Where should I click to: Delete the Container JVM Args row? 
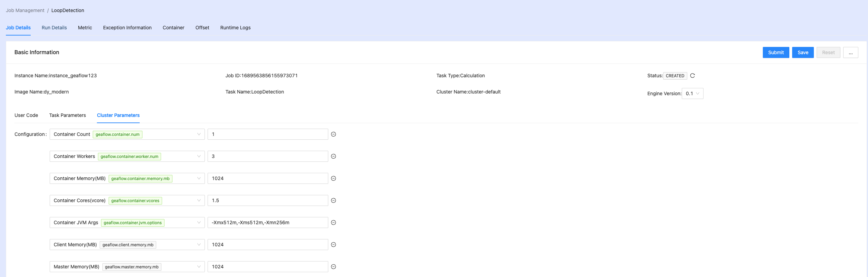pyautogui.click(x=333, y=222)
